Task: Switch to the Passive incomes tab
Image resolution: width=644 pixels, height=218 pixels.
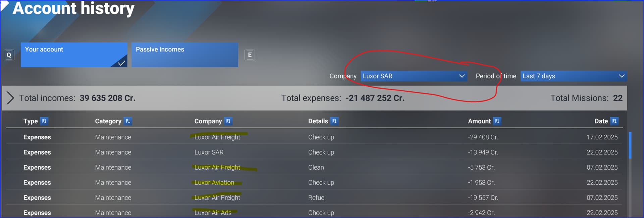Action: 185,55
